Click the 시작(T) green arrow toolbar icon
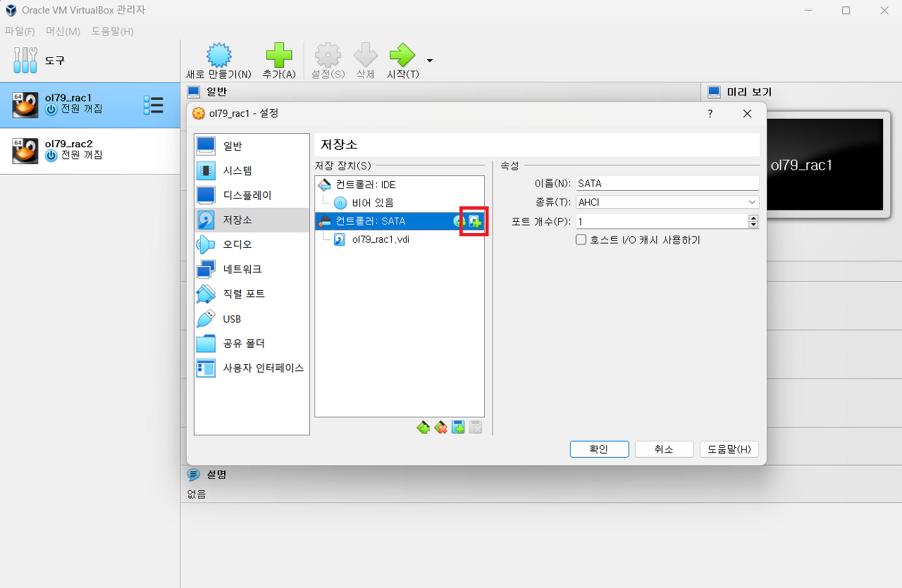This screenshot has width=902, height=588. 402,55
